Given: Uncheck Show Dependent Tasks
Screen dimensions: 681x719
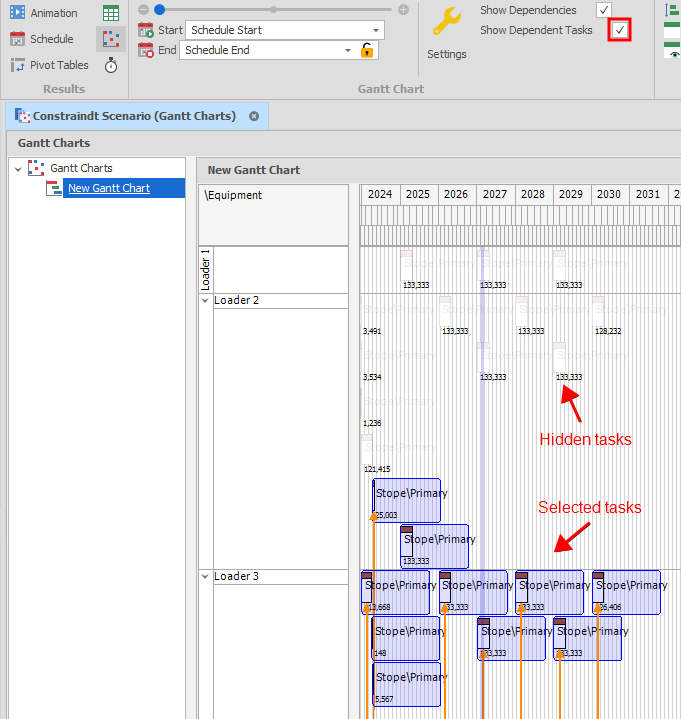Looking at the screenshot, I should [x=620, y=30].
